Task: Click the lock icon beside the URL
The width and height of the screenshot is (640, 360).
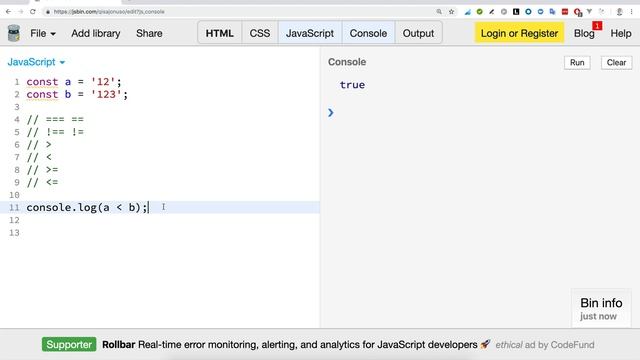Action: coord(48,12)
